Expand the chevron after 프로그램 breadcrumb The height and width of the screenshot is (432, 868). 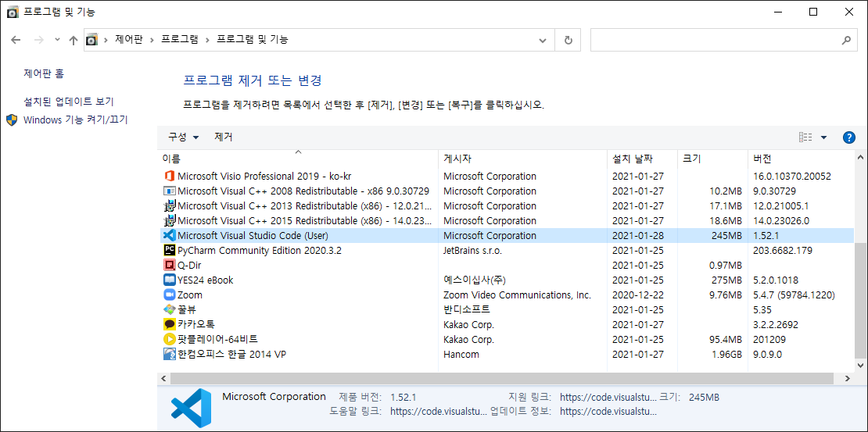(207, 40)
